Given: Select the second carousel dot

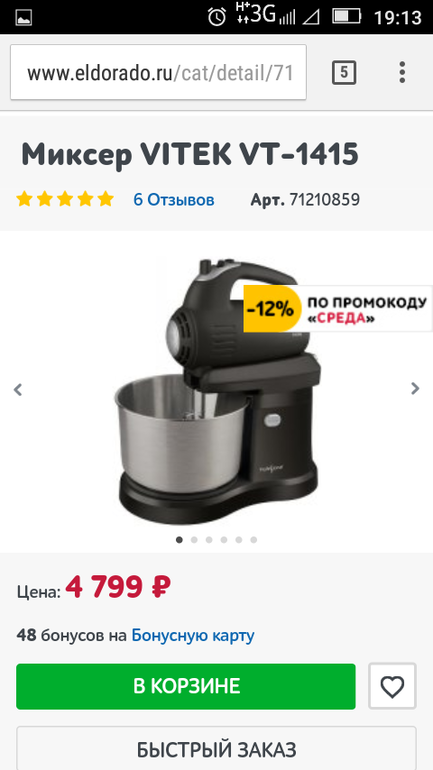Looking at the screenshot, I should coord(194,540).
